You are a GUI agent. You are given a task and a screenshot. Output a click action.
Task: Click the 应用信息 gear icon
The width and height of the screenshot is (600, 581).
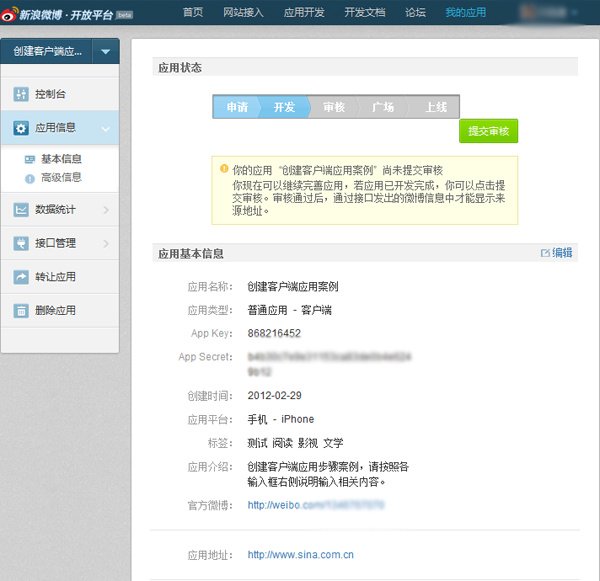tap(21, 128)
